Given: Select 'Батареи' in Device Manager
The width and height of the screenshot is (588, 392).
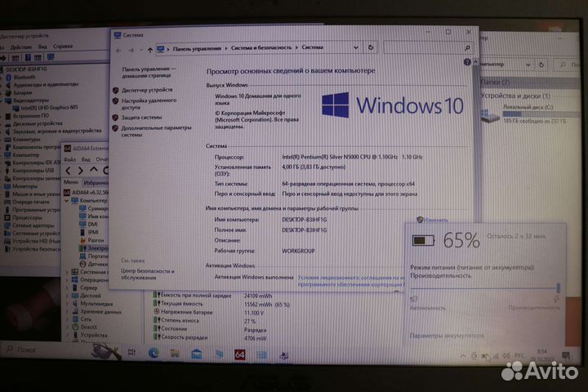Looking at the screenshot, I should pyautogui.click(x=23, y=92).
